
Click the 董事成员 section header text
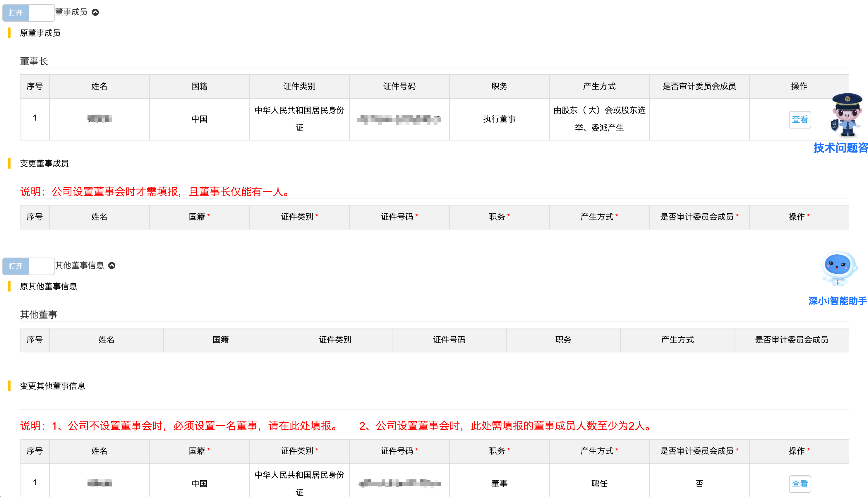(x=71, y=12)
